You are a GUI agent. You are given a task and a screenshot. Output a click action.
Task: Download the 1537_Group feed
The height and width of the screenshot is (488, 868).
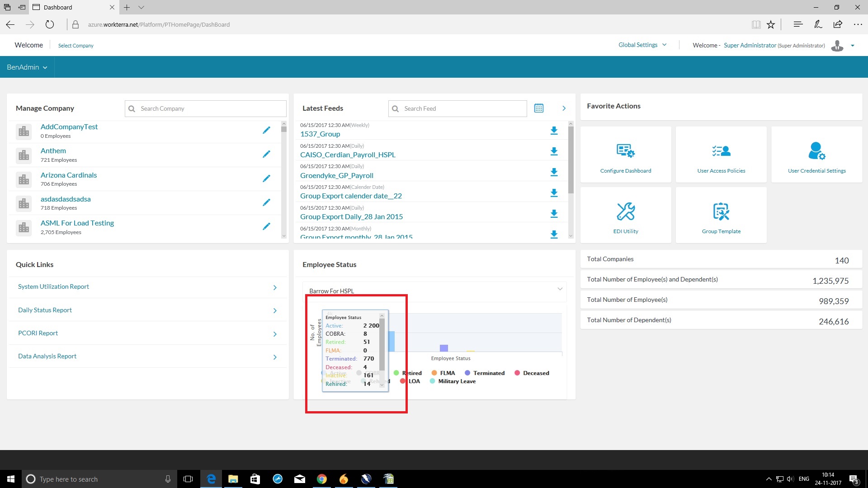554,131
